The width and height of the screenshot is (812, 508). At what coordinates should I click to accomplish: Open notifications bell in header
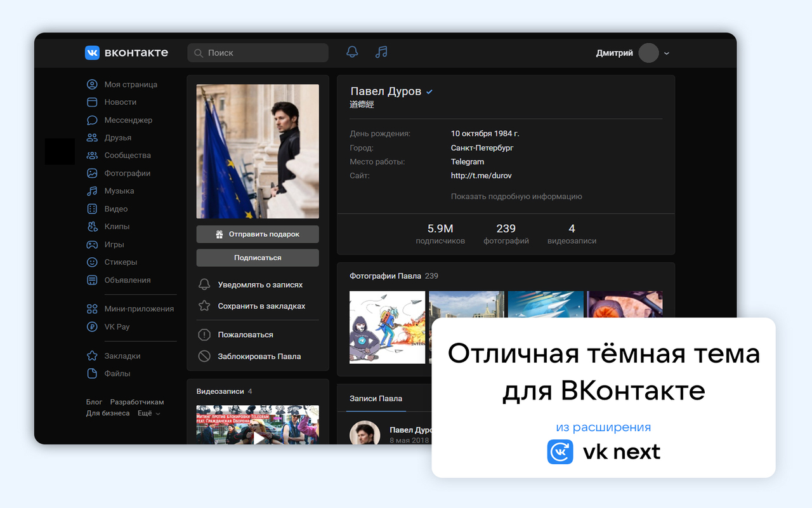[x=352, y=52]
